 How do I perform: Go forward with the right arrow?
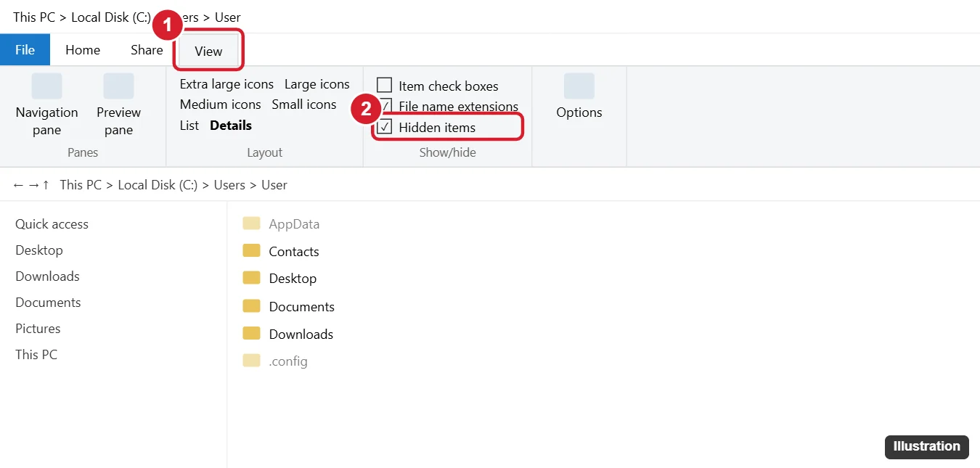coord(33,185)
